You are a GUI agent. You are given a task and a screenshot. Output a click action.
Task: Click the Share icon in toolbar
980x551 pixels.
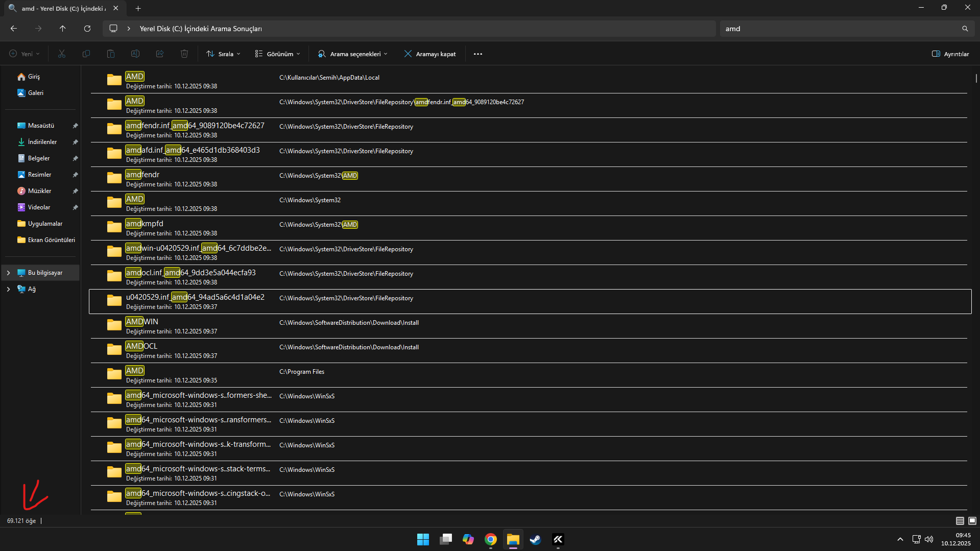[x=160, y=54]
